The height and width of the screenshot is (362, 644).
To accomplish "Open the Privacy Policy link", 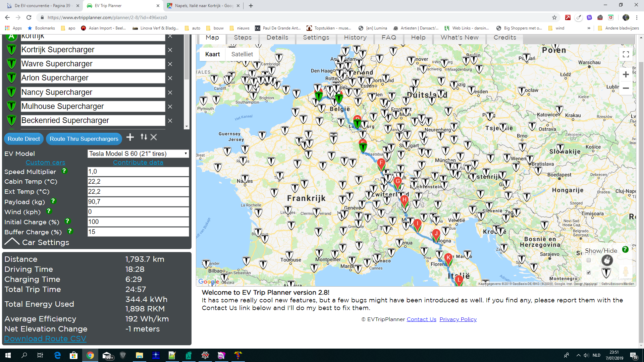I will [x=458, y=319].
